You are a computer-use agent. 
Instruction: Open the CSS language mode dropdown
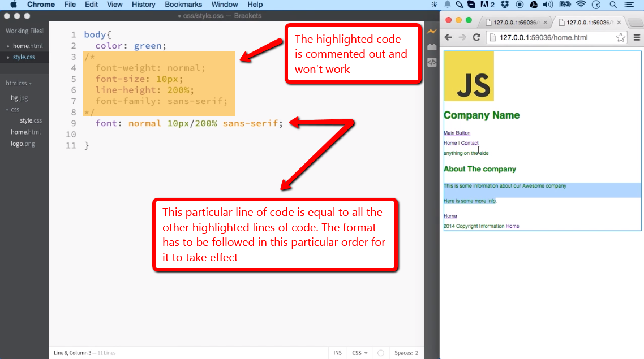click(359, 352)
